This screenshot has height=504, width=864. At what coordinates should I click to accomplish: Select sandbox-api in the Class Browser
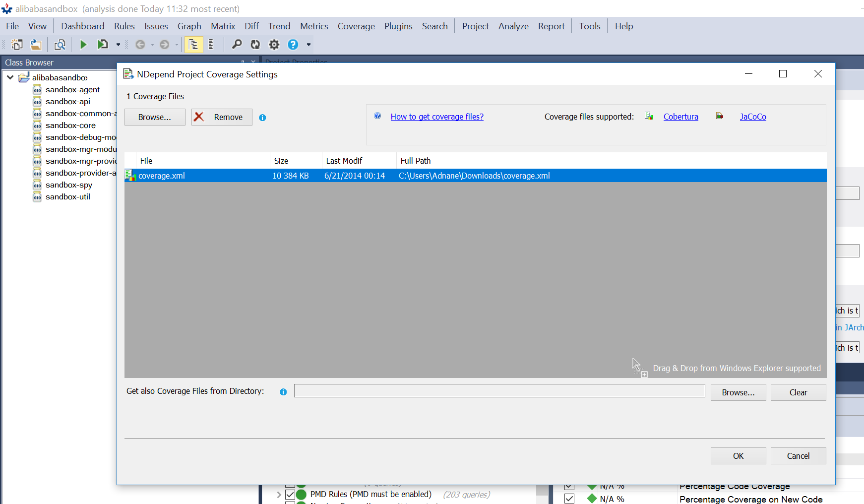[68, 102]
